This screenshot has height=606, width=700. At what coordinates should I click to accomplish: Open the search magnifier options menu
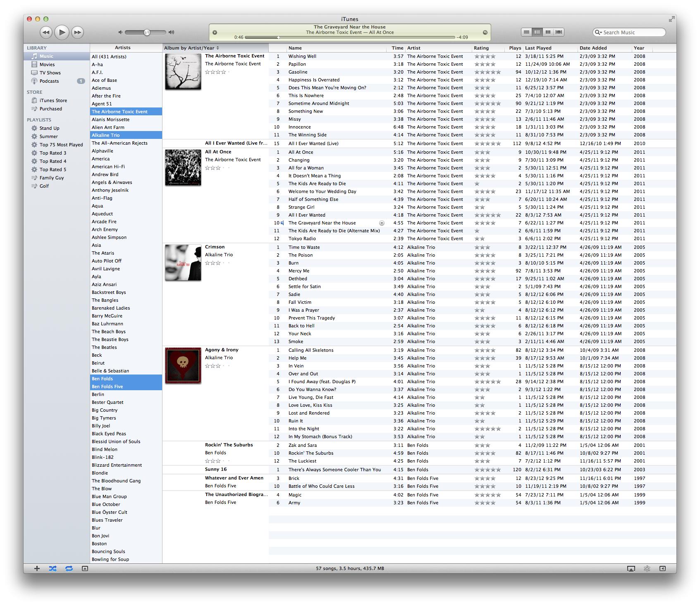click(598, 32)
